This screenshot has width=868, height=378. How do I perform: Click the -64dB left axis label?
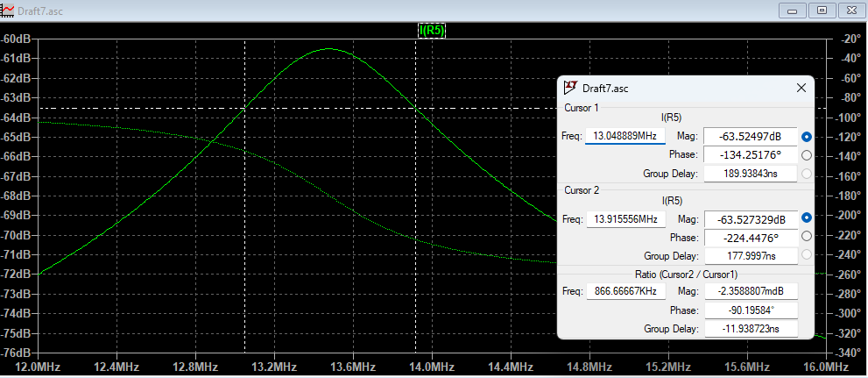click(x=16, y=118)
